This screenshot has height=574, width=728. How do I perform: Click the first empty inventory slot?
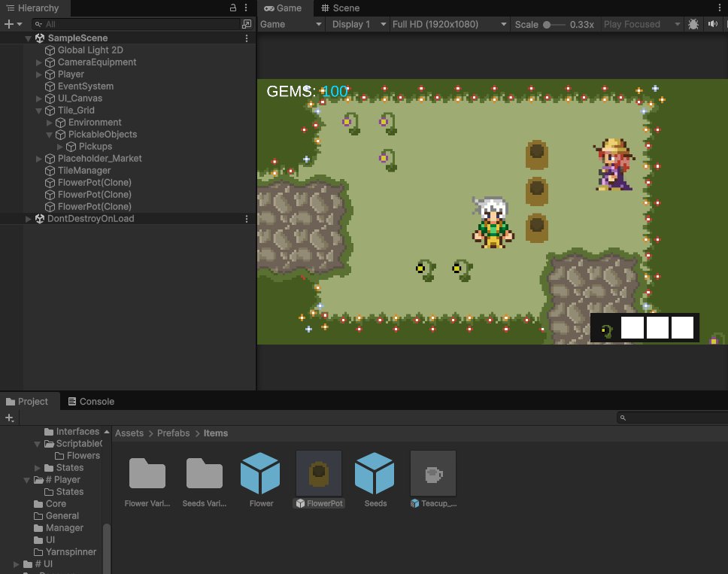(x=632, y=328)
